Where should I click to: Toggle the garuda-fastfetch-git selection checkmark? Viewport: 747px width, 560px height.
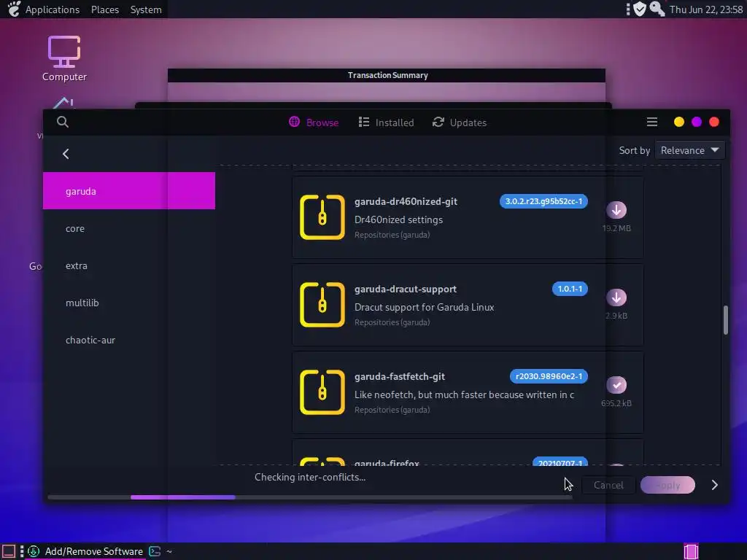tap(616, 385)
